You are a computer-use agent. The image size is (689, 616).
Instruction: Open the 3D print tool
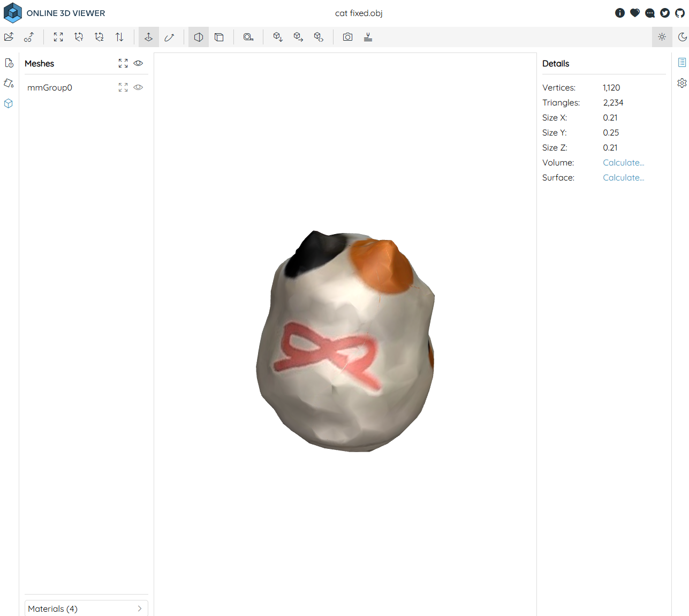pyautogui.click(x=368, y=37)
